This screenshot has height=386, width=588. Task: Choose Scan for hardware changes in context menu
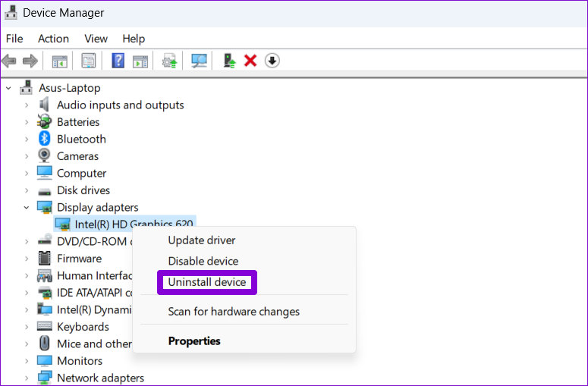point(234,312)
